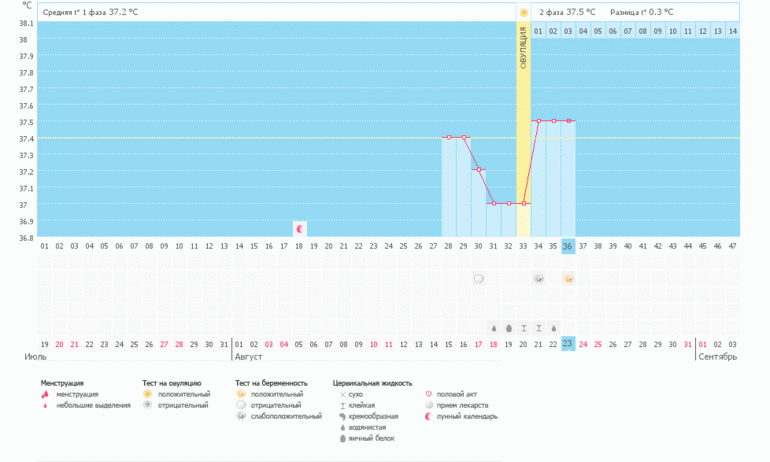Select the sticky fluid icon above August 20

click(x=523, y=327)
